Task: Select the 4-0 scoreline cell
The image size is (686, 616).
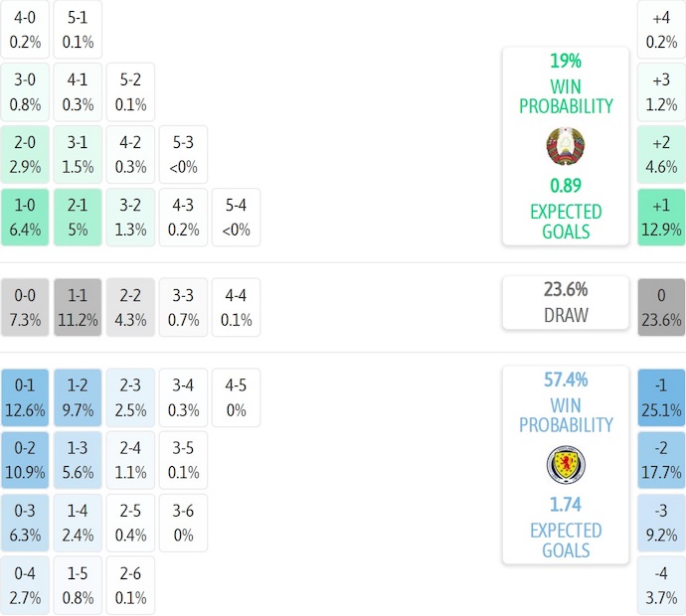Action: coord(25,29)
